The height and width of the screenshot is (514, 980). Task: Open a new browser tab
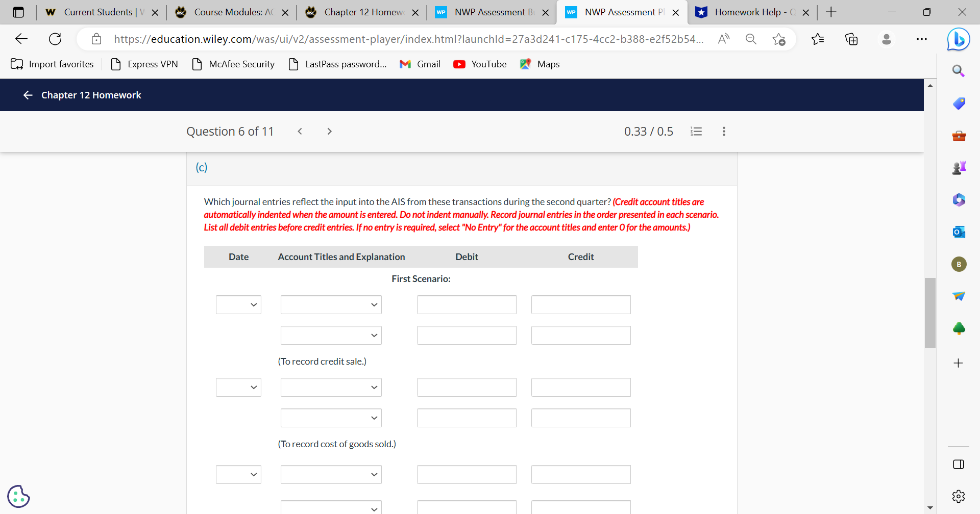[831, 12]
